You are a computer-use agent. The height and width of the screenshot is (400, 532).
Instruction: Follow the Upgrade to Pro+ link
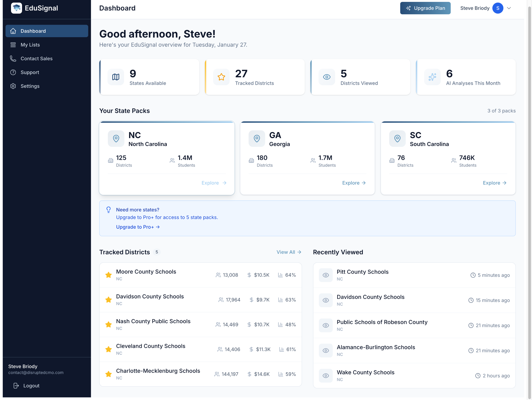138,227
